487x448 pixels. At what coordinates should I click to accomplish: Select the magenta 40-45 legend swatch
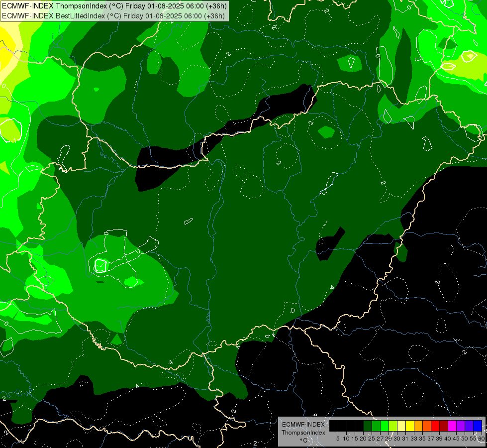pyautogui.click(x=452, y=426)
